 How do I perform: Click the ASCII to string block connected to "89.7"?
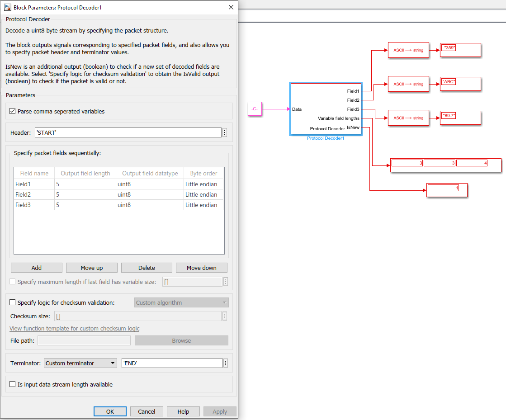point(408,118)
